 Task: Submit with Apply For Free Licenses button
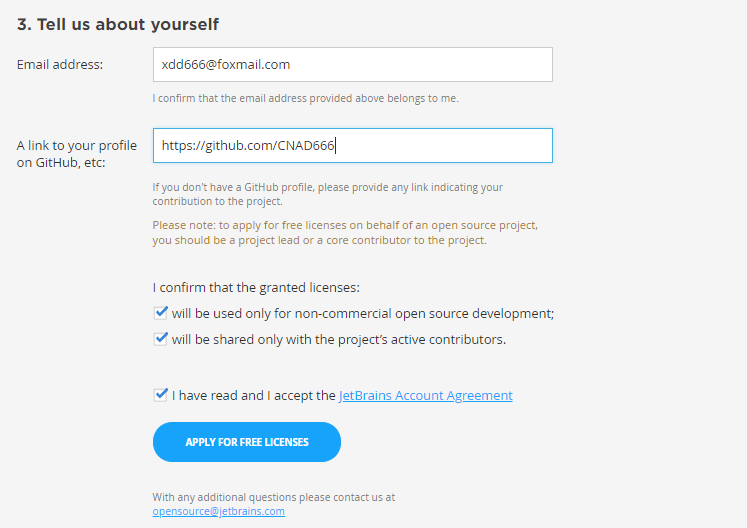tap(247, 442)
